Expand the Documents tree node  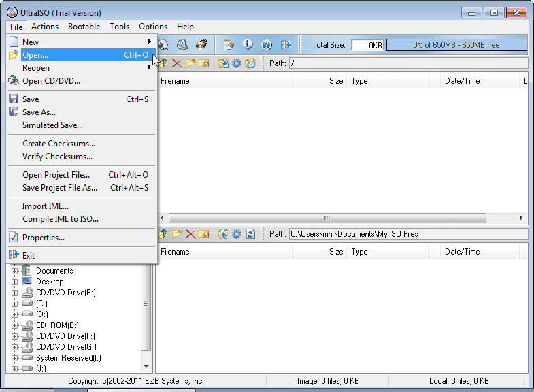click(14, 271)
